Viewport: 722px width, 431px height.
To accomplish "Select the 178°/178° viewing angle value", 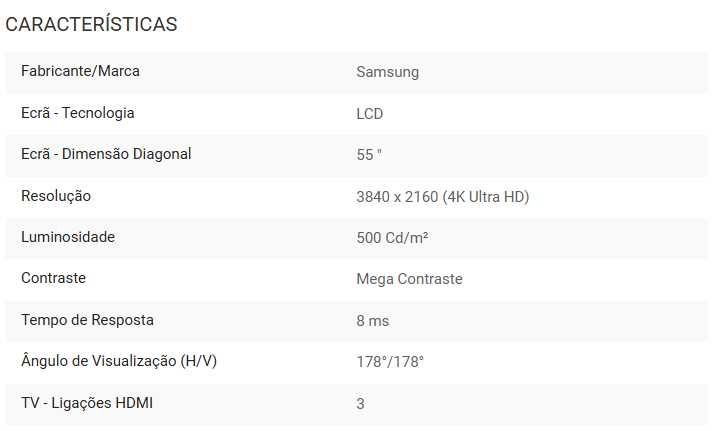I will click(x=390, y=362).
